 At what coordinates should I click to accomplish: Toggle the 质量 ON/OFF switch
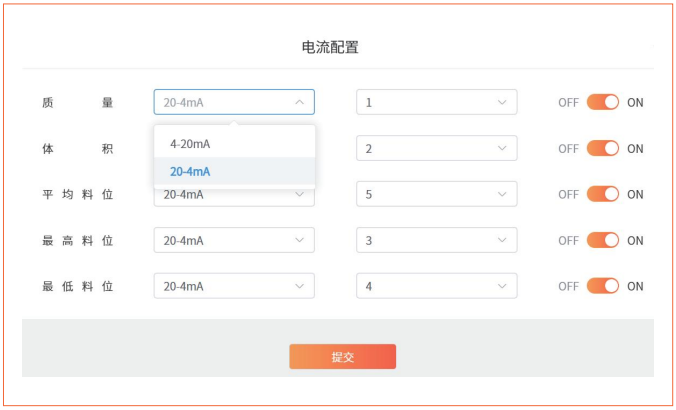[603, 102]
